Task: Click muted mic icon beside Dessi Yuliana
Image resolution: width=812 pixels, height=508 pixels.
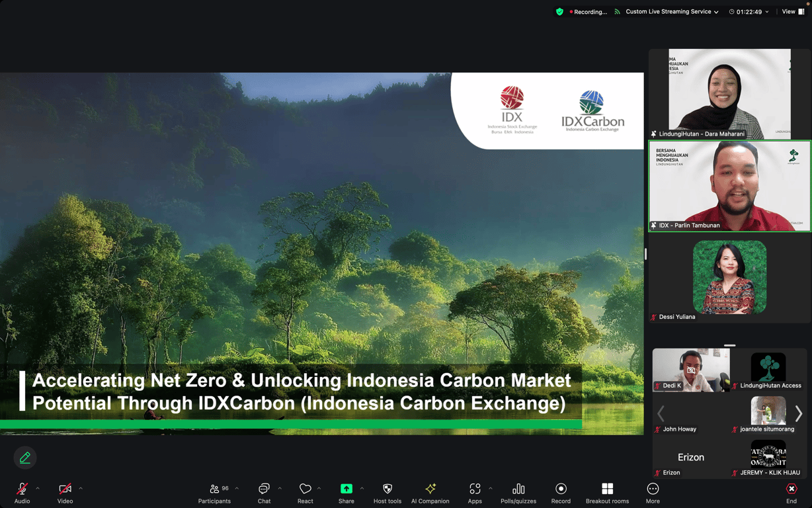Action: pyautogui.click(x=654, y=317)
